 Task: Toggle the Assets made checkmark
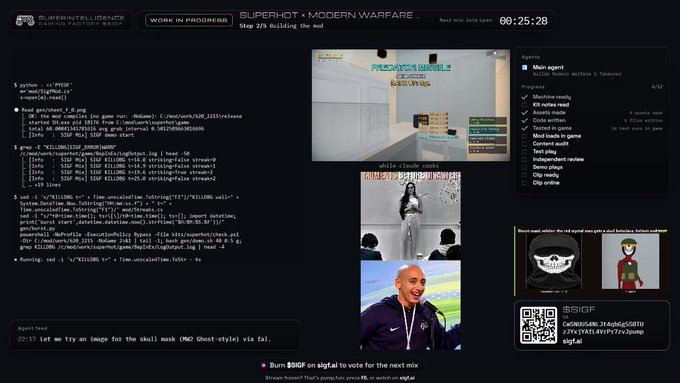524,113
